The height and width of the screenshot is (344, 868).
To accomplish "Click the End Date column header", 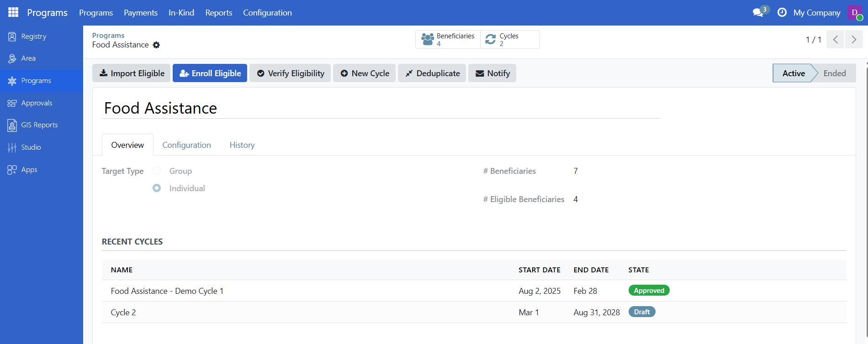I will 591,270.
